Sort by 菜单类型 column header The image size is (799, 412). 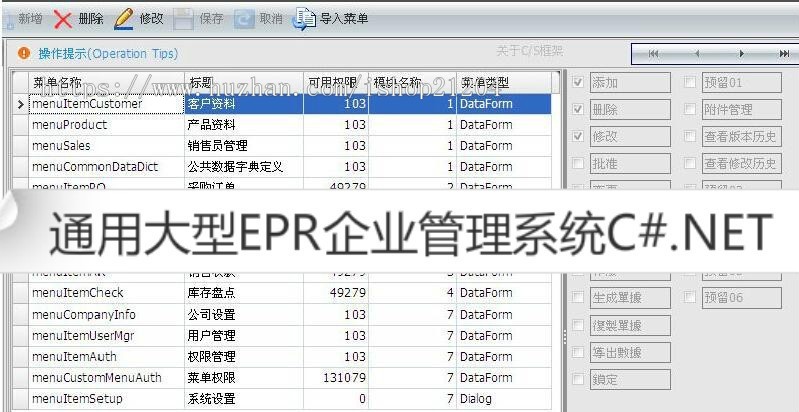504,82
